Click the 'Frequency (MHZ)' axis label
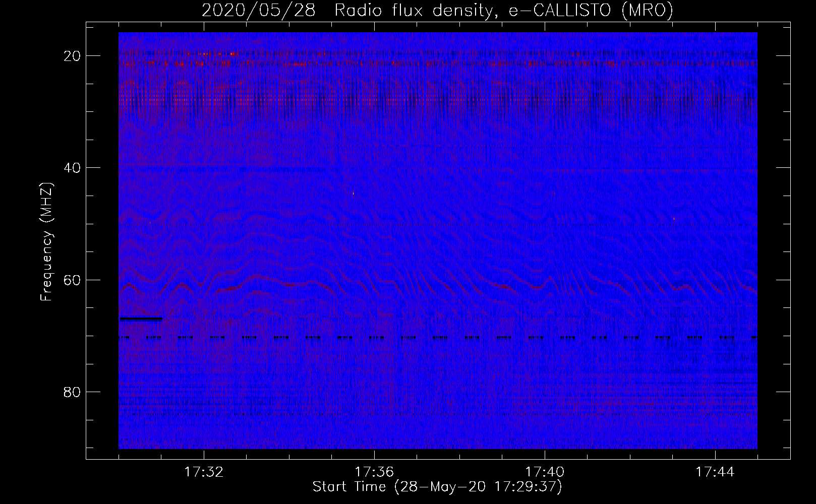This screenshot has height=504, width=816. 46,242
